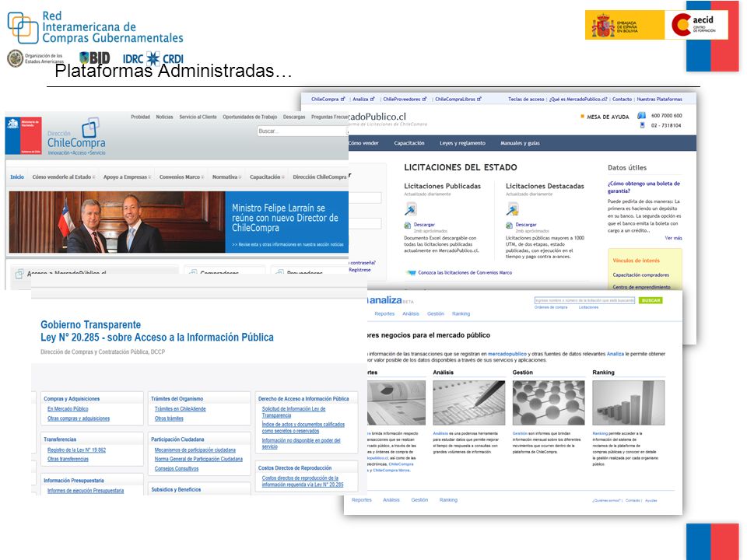
Task: Expand the Apoyo a Empresas menu
Action: tap(127, 177)
